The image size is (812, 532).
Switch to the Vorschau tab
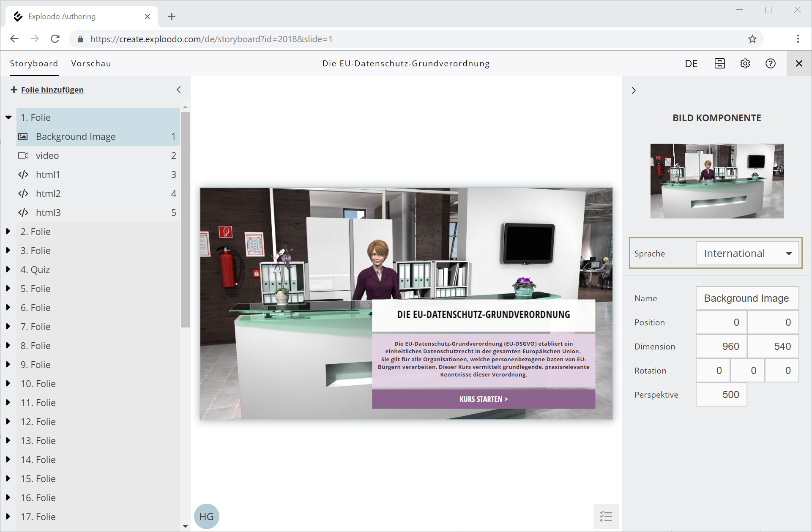(x=91, y=63)
